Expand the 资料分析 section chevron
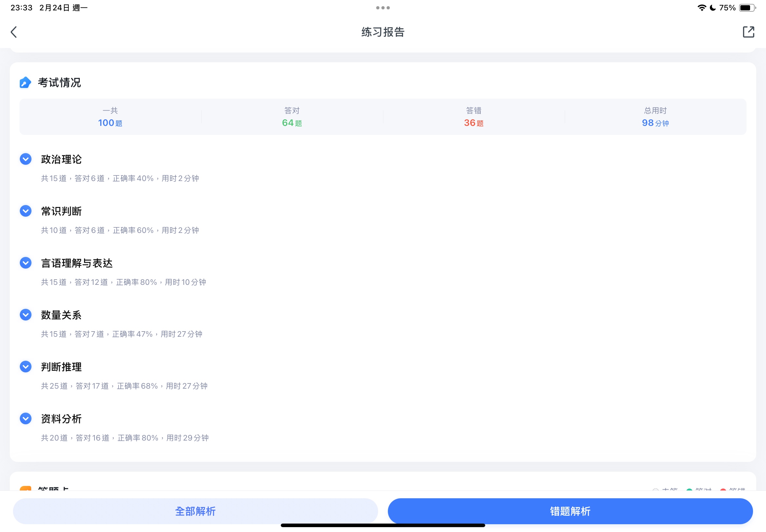766x532 pixels. [26, 418]
